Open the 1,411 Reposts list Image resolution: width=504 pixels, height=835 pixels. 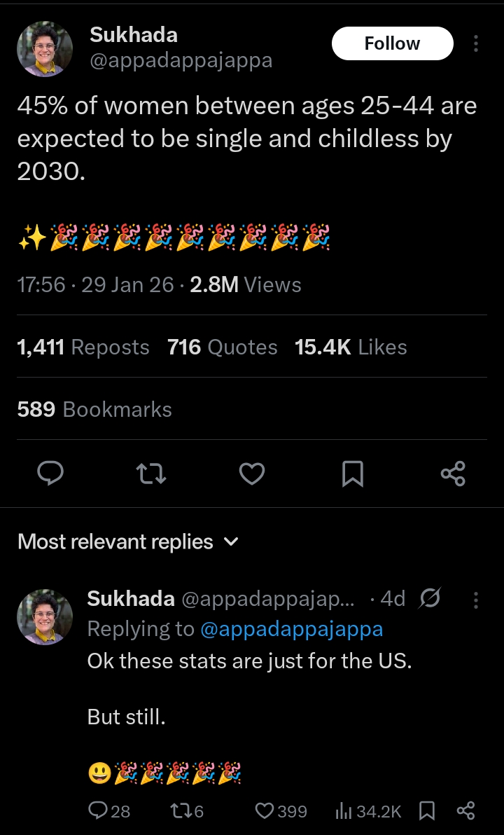[83, 347]
